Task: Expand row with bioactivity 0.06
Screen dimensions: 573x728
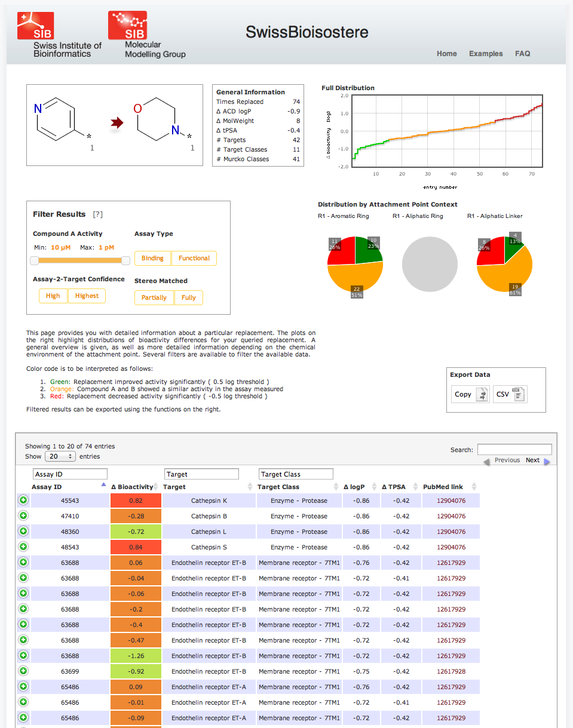Action: pos(23,563)
